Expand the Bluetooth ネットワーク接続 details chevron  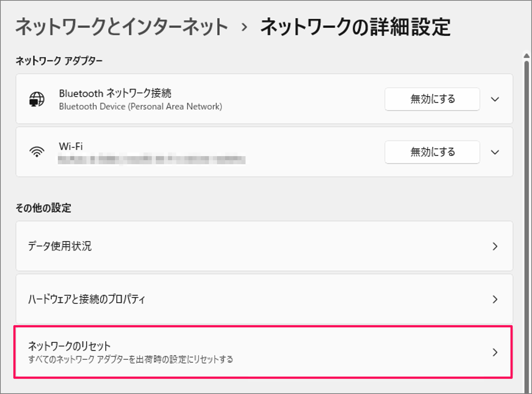click(495, 99)
